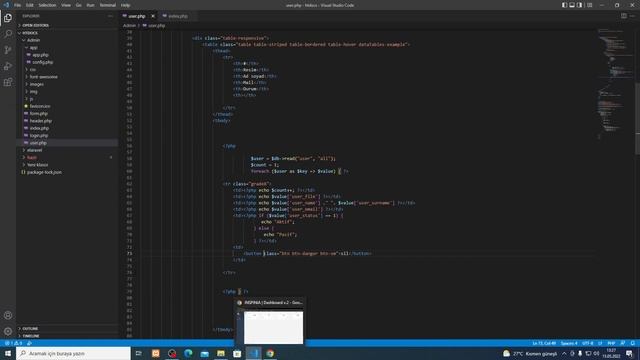Open the Search view in activity bar

(8, 34)
